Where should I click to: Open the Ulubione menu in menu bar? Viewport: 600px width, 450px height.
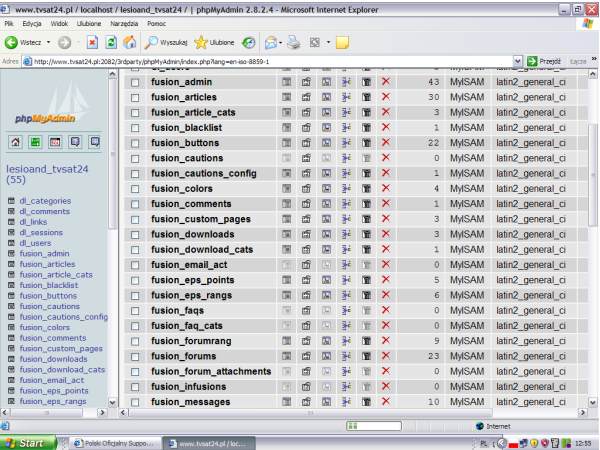click(89, 24)
